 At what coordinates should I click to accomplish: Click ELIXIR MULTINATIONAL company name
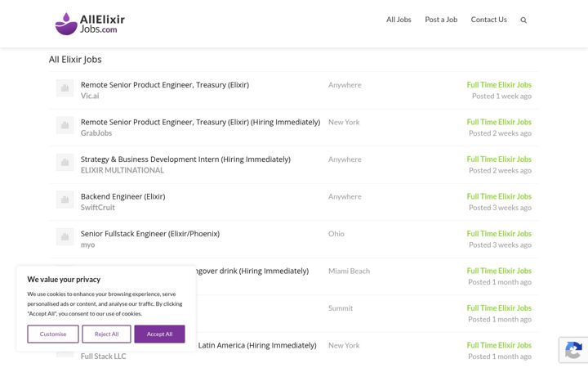tap(122, 170)
